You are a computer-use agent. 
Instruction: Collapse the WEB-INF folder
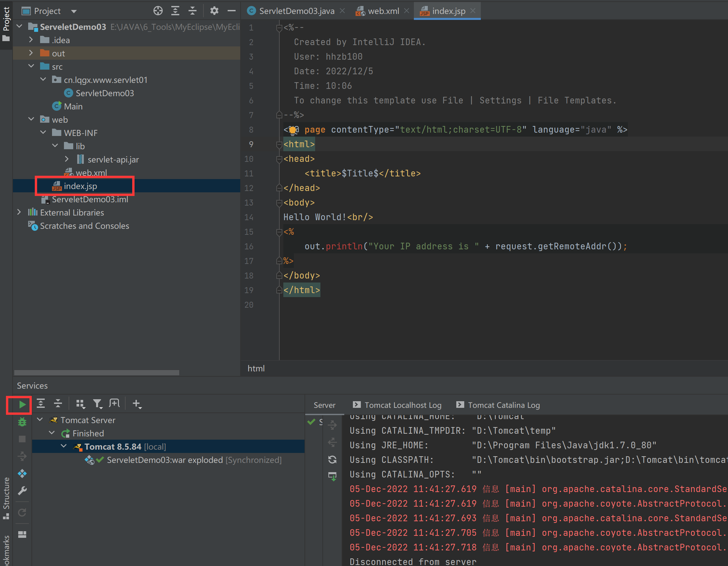[x=43, y=132]
